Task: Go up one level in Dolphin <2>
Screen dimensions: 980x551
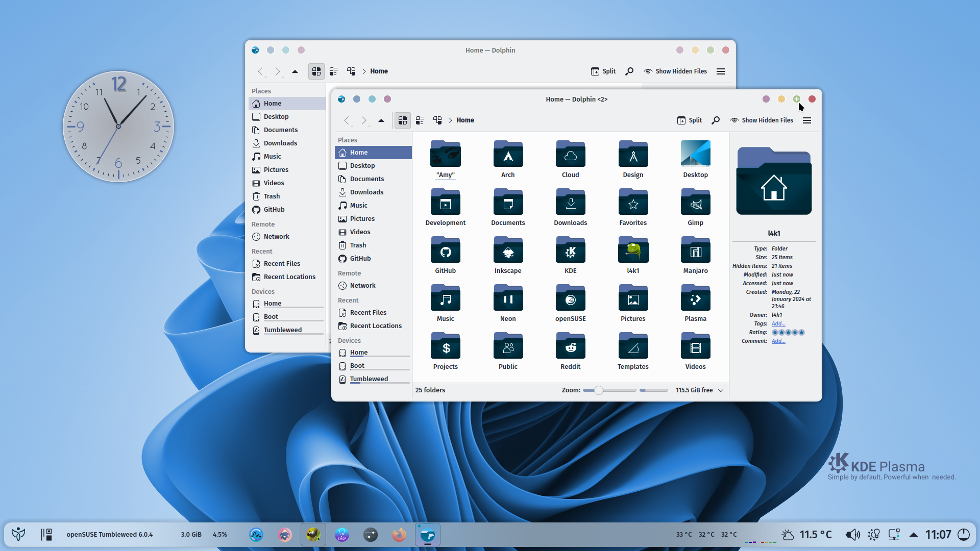Action: click(x=381, y=120)
